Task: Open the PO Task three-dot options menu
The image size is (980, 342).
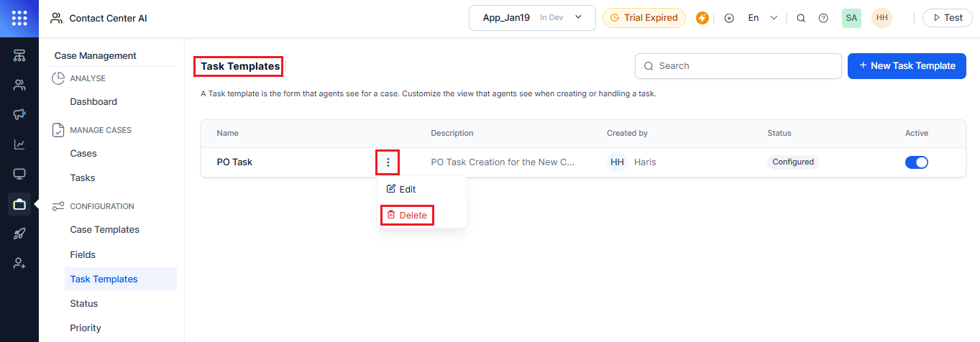Action: [x=388, y=162]
